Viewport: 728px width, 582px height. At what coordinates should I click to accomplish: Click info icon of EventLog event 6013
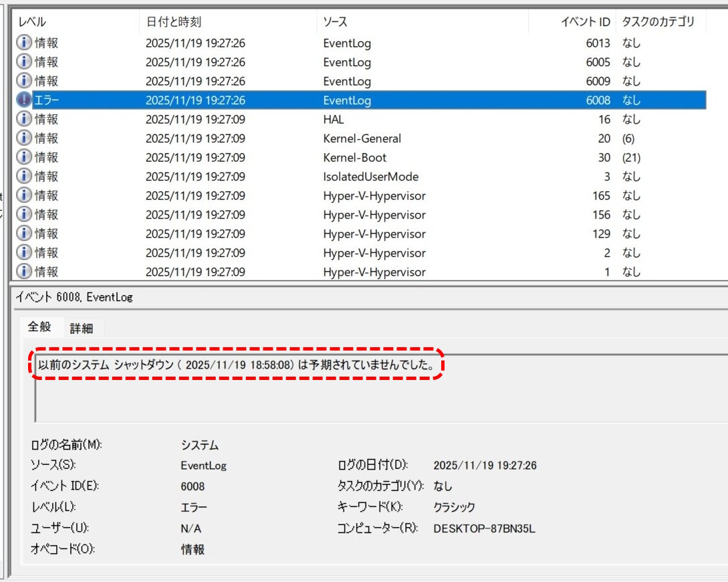click(x=24, y=43)
